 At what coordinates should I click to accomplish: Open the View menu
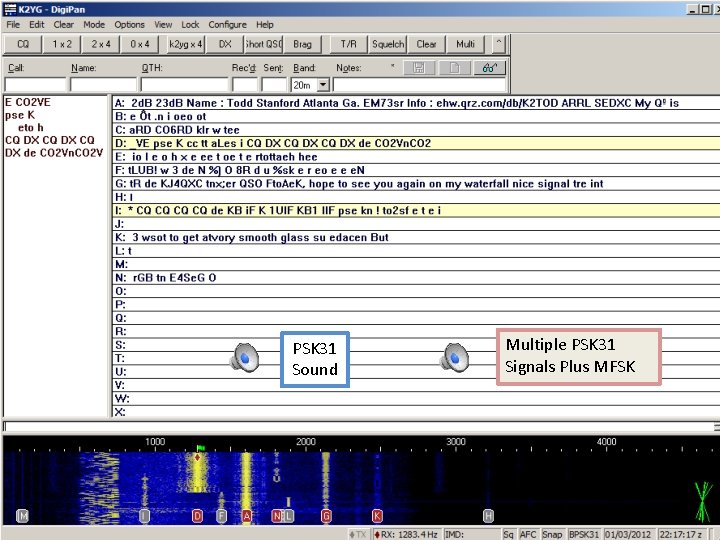(x=163, y=25)
